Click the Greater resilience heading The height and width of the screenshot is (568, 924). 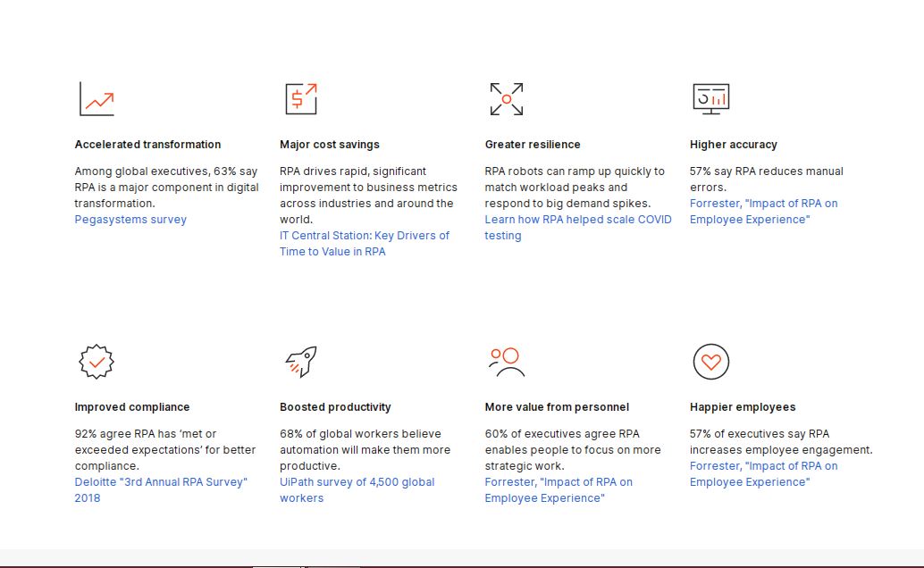click(x=533, y=145)
